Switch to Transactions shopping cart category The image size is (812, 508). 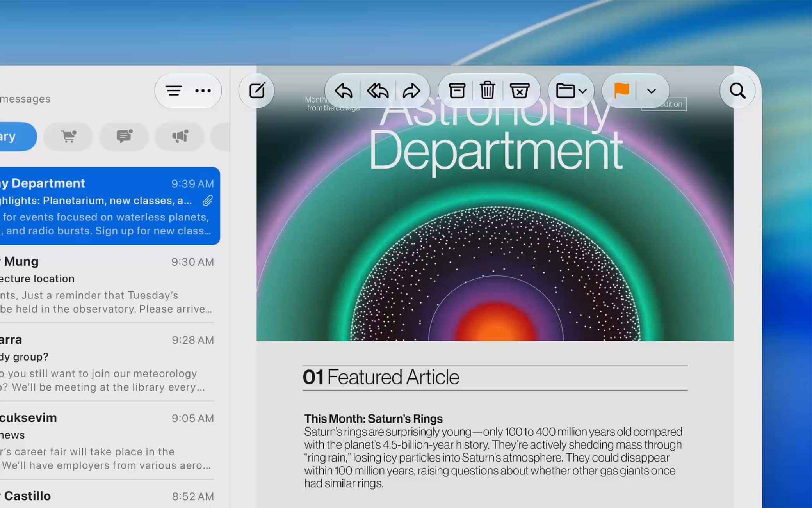pos(68,137)
